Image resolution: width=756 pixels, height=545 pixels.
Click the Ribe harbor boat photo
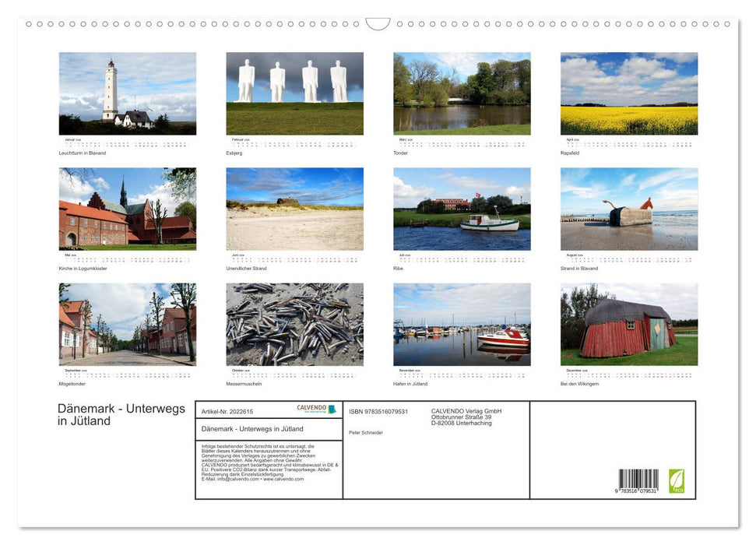pyautogui.click(x=462, y=209)
